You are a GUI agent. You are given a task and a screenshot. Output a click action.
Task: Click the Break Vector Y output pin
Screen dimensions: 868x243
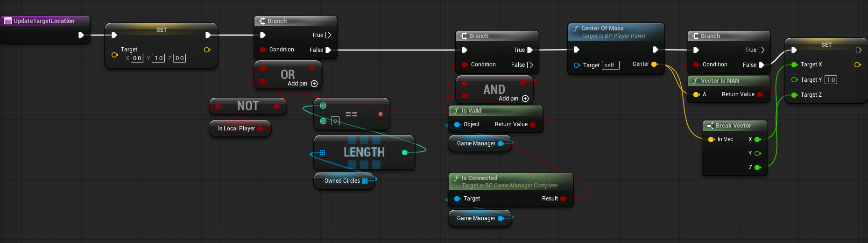point(757,153)
